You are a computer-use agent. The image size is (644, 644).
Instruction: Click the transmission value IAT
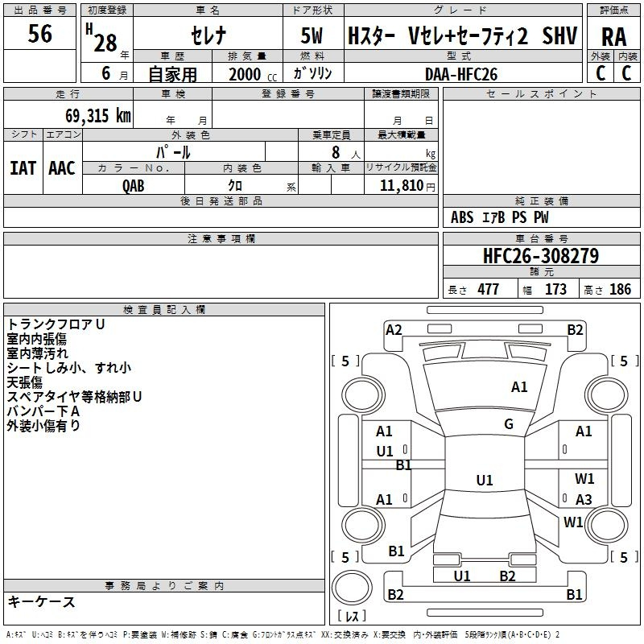(x=23, y=168)
